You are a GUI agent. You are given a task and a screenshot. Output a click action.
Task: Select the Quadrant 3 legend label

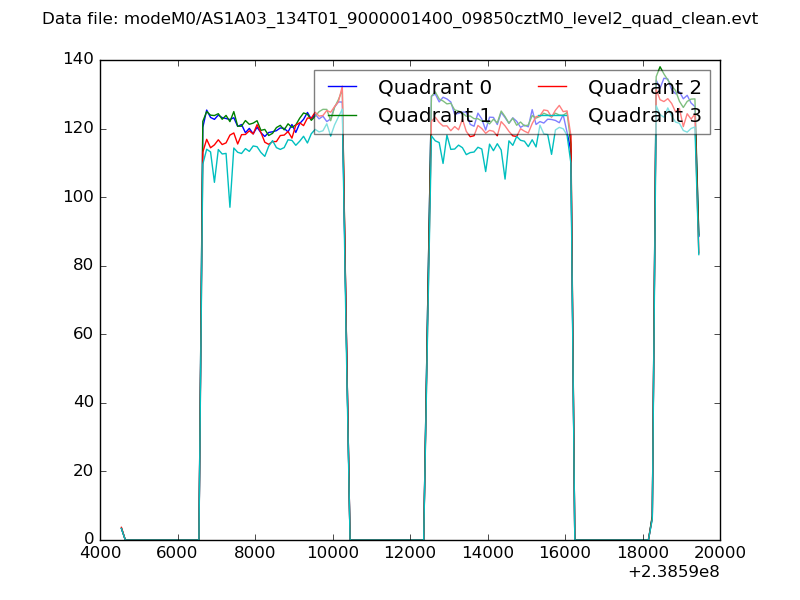(644, 116)
